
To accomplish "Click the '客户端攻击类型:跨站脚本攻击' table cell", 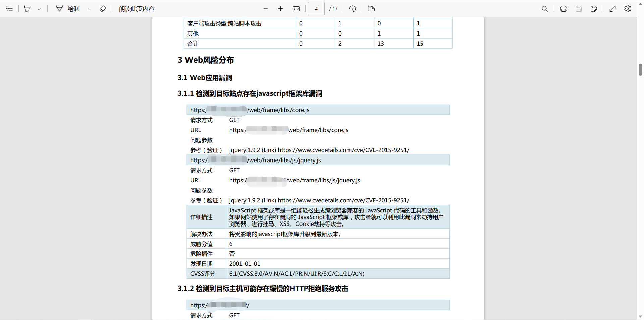I will [240, 23].
